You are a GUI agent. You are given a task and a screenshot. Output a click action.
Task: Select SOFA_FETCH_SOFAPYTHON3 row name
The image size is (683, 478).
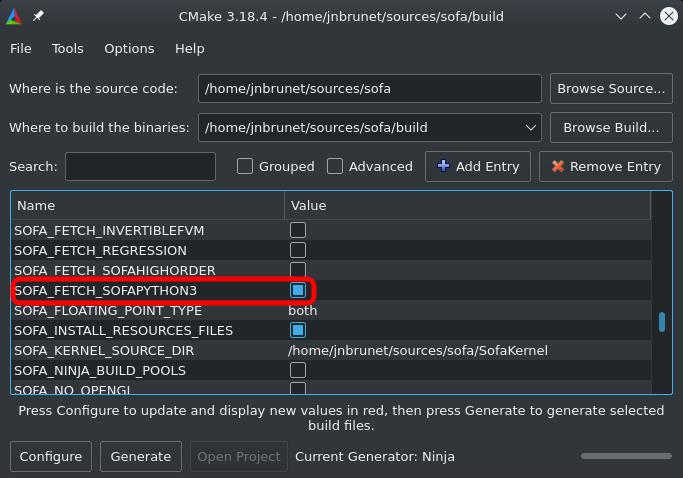click(105, 291)
